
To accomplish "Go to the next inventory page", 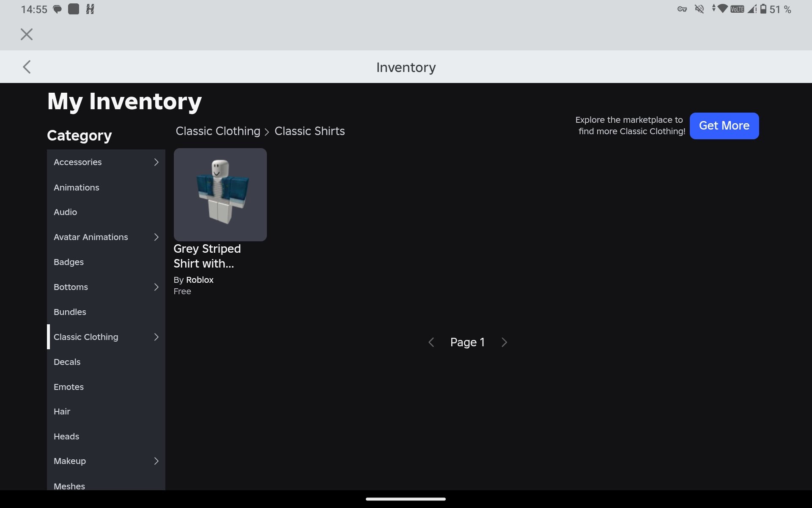I will coord(504,342).
